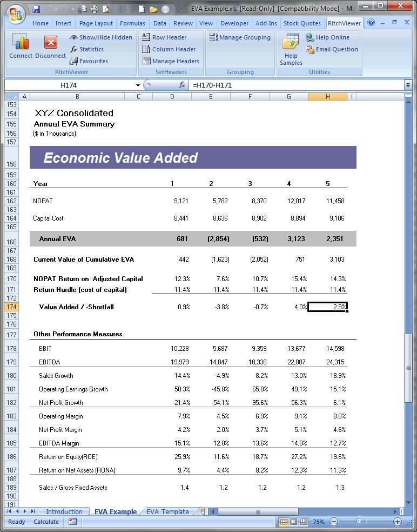Screen dimensions: 417x532
Task: Open Manage Headers
Action: (x=171, y=61)
